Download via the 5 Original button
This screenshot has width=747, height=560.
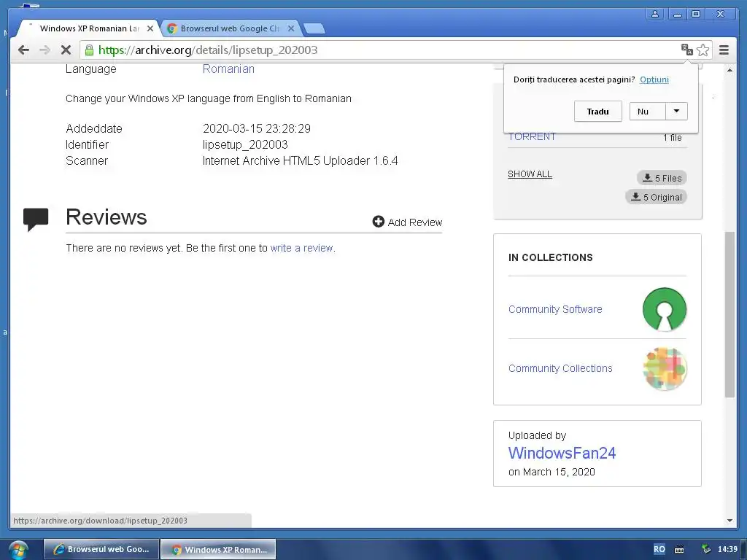click(x=656, y=197)
